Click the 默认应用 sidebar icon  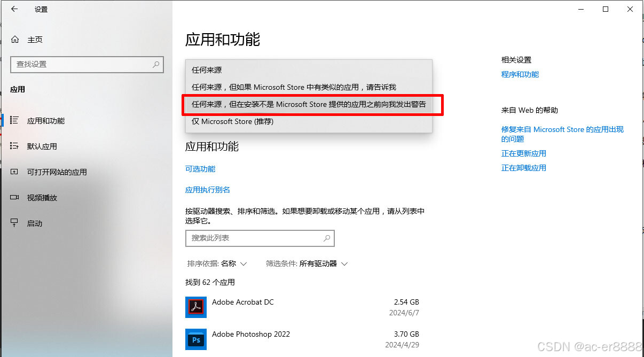14,146
